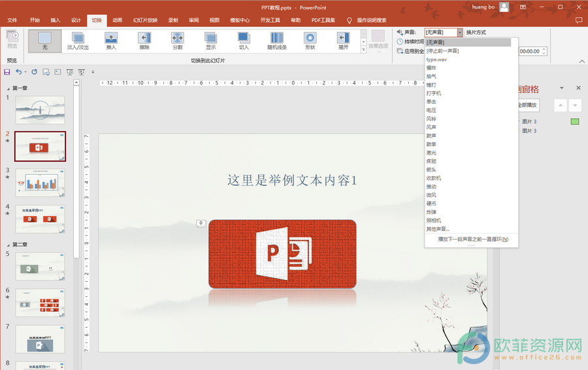Select slide 6 thumbnail
The image size is (588, 370).
[x=40, y=303]
